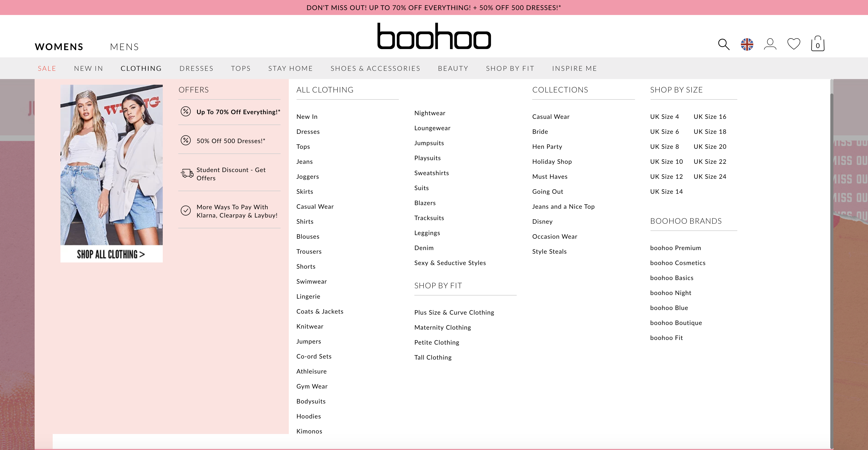868x450 pixels.
Task: Click the boohoo logo
Action: tap(434, 36)
